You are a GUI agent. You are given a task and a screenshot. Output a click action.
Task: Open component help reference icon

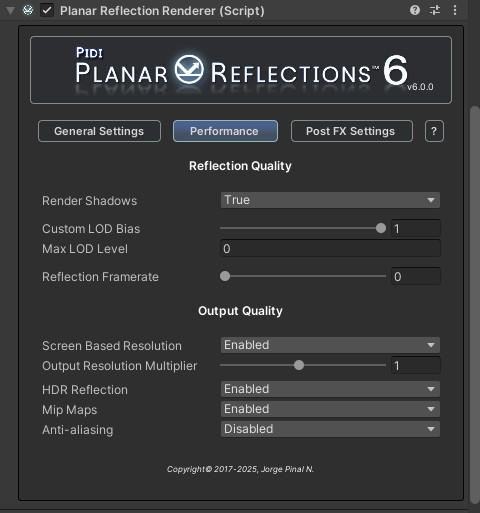coord(415,10)
